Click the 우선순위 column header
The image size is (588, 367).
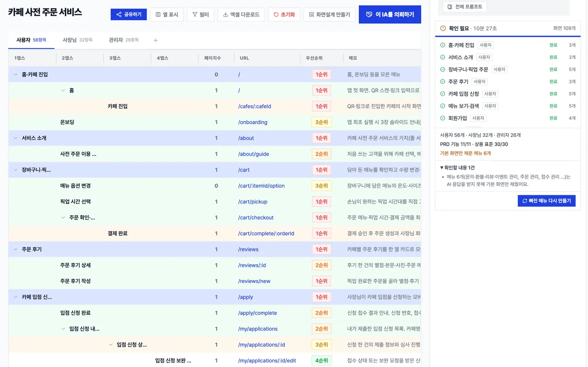click(314, 58)
